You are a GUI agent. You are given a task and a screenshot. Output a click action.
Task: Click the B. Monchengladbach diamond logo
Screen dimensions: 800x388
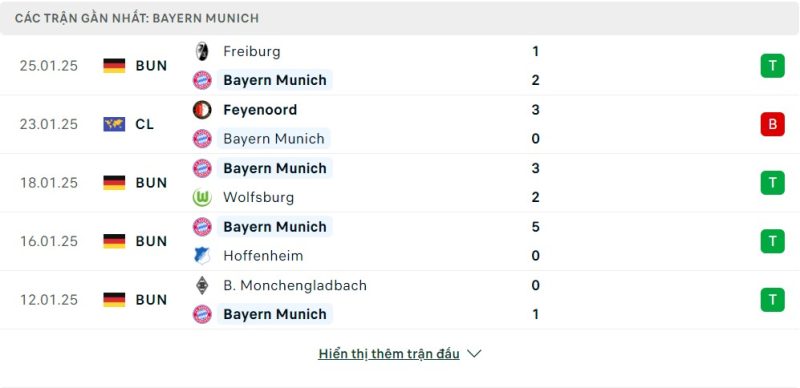[202, 285]
